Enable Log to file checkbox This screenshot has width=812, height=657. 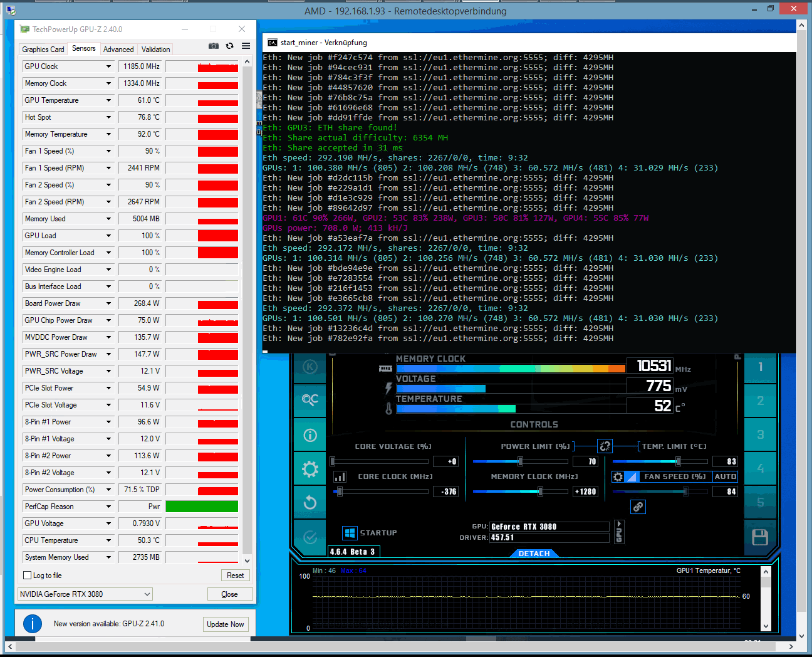[28, 576]
